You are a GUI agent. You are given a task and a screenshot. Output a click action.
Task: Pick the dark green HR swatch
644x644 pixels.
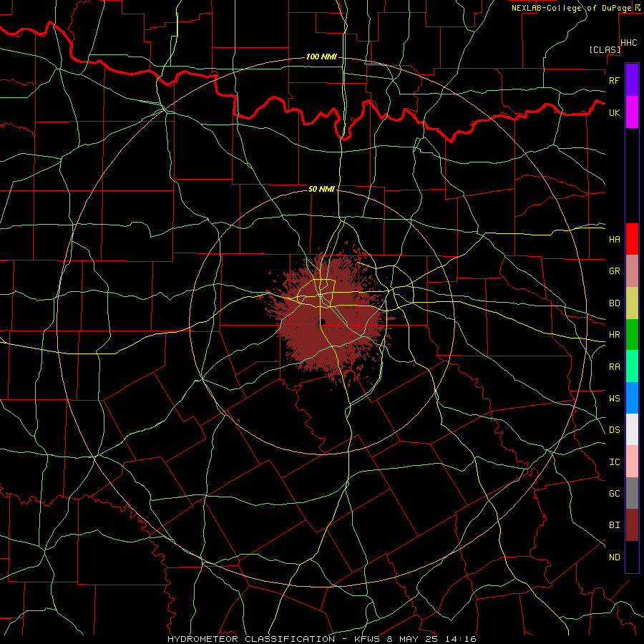click(632, 334)
